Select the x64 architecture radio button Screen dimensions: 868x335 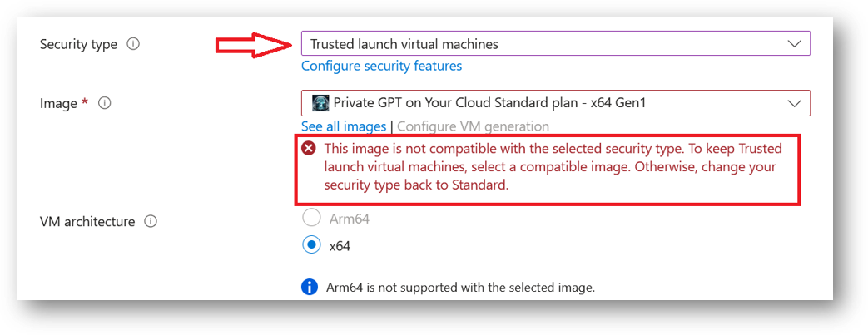[311, 245]
